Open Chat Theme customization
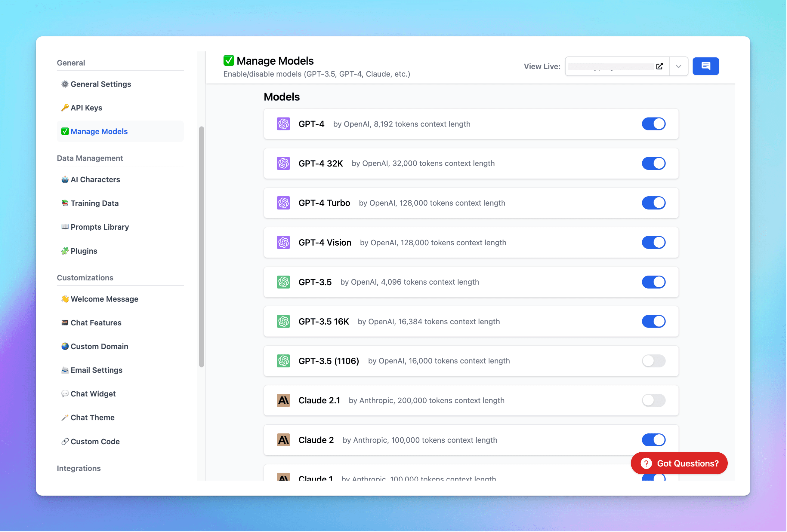Image resolution: width=787 pixels, height=532 pixels. 92,417
